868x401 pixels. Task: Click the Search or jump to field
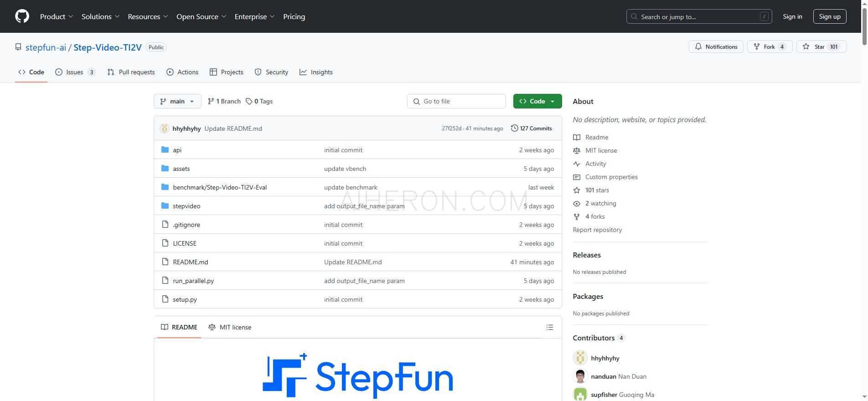tap(699, 16)
